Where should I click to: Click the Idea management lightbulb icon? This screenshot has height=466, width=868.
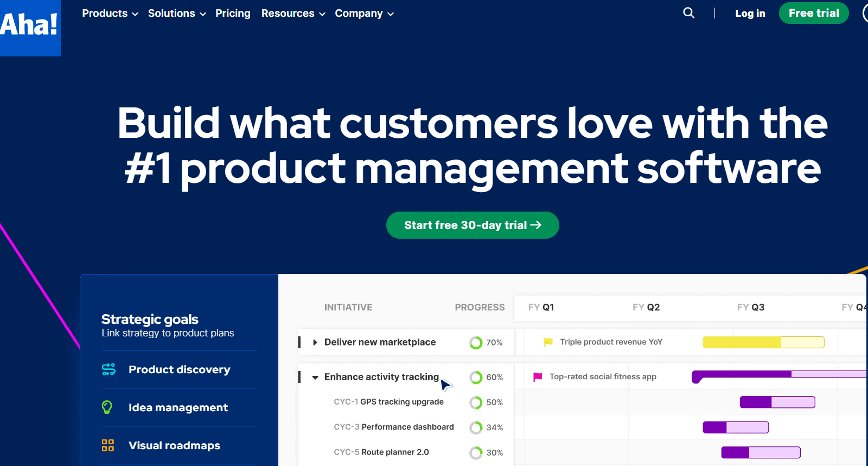107,407
